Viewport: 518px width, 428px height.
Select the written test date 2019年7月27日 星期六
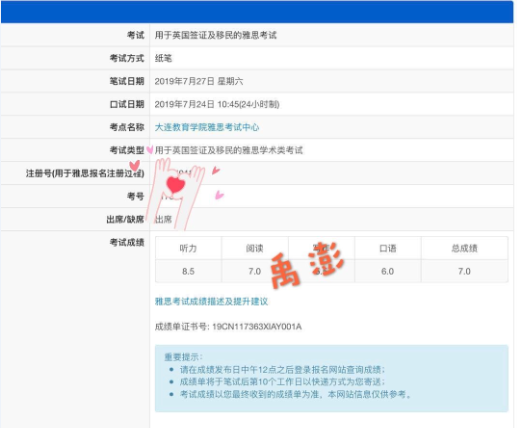(x=199, y=81)
